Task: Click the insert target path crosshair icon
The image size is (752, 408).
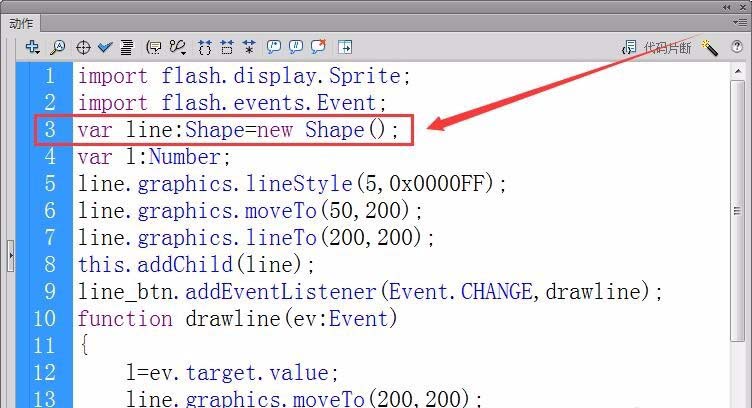Action: 83,47
